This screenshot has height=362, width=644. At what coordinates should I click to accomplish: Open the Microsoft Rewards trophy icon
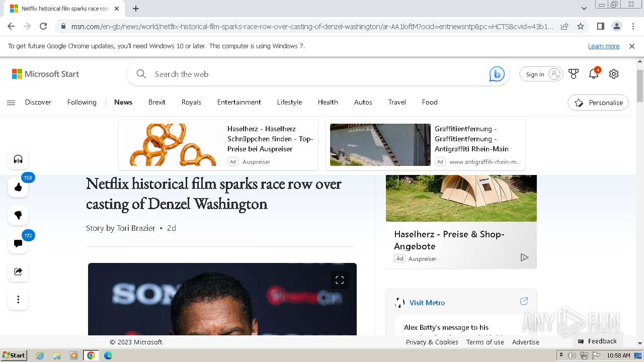click(x=574, y=74)
